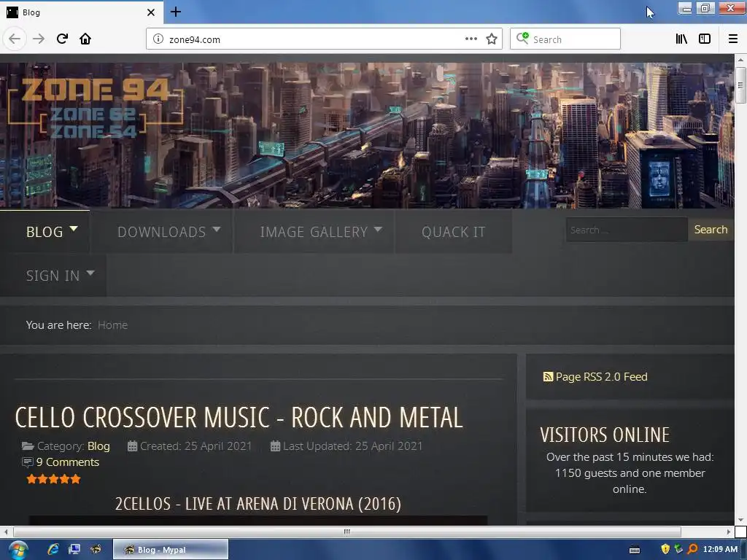Viewport: 747px width, 560px height.
Task: Launch Mypal from quick launch icon
Action: (x=96, y=549)
